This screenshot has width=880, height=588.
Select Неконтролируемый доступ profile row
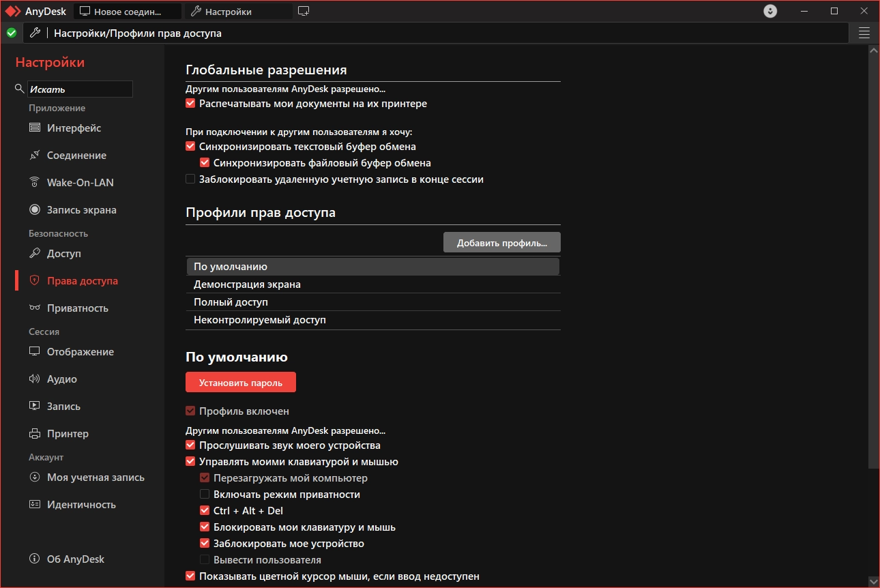pos(373,320)
